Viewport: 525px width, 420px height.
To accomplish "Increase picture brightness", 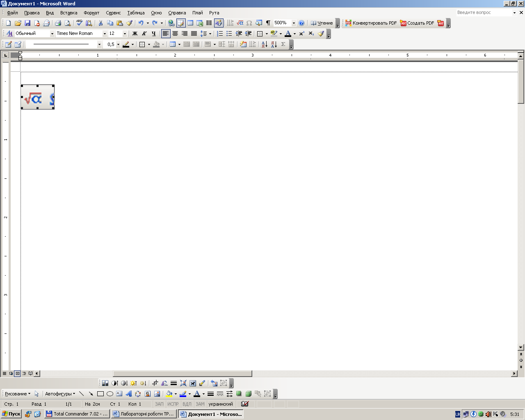I will click(133, 383).
